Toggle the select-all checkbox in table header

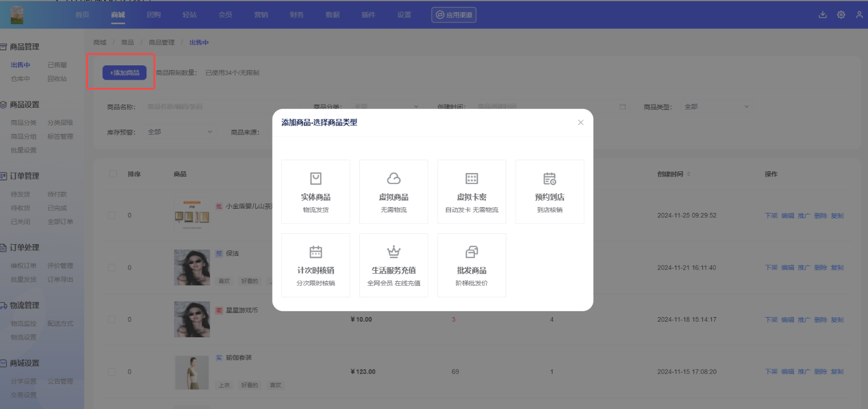[x=113, y=174]
